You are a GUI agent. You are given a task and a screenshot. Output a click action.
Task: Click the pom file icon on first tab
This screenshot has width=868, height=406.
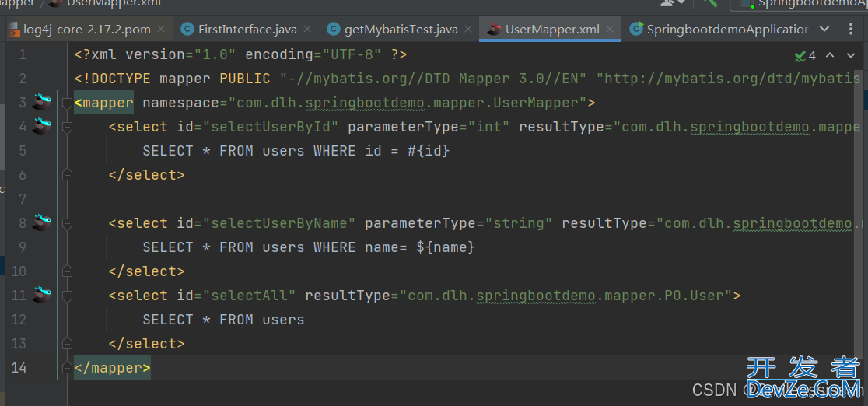[x=14, y=30]
